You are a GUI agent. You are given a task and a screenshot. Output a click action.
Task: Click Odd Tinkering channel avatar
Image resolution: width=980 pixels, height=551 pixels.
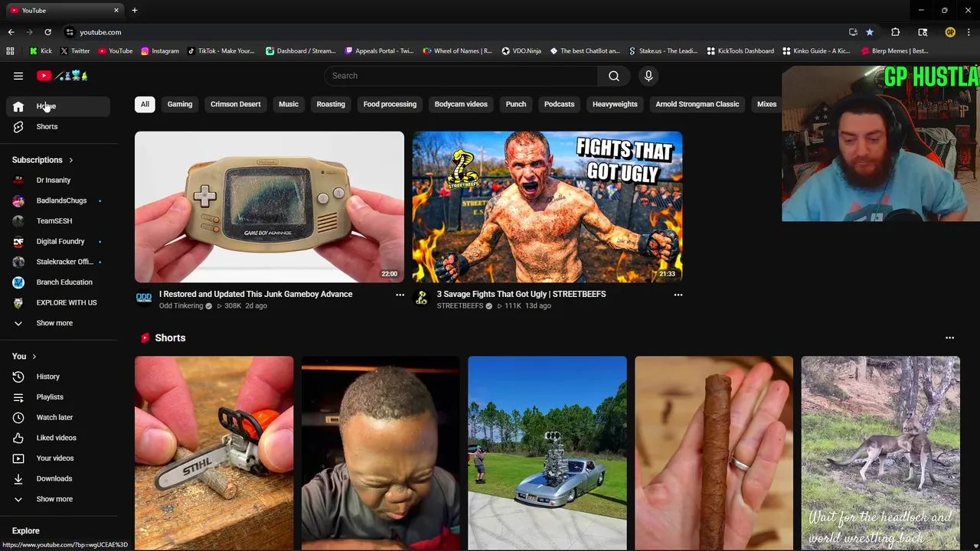click(144, 298)
